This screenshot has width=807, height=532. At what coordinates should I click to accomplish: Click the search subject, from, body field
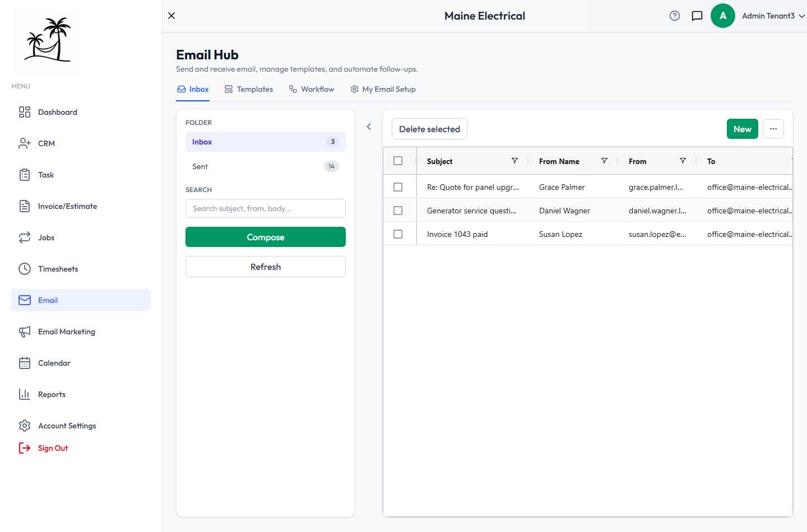pos(266,208)
